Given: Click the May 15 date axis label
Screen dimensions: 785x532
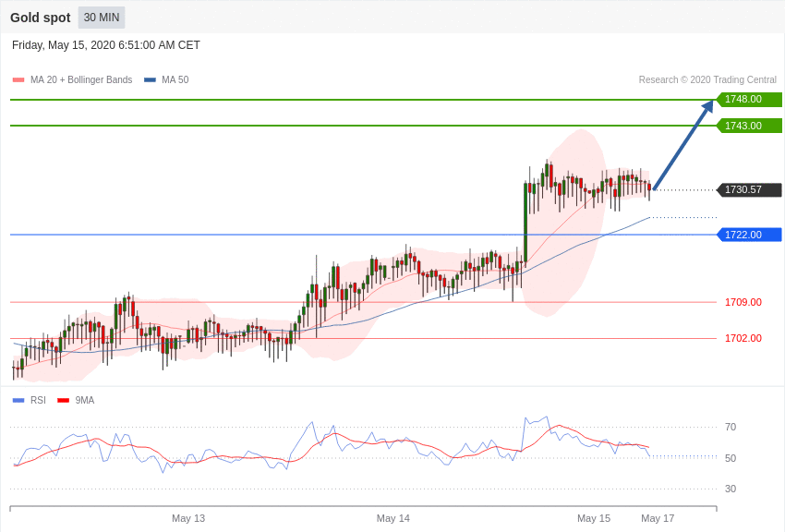Looking at the screenshot, I should 594,518.
